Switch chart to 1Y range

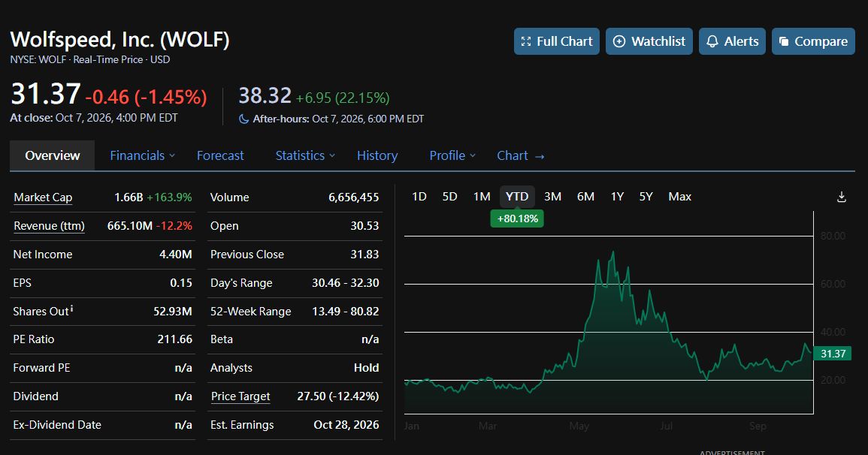pyautogui.click(x=617, y=197)
